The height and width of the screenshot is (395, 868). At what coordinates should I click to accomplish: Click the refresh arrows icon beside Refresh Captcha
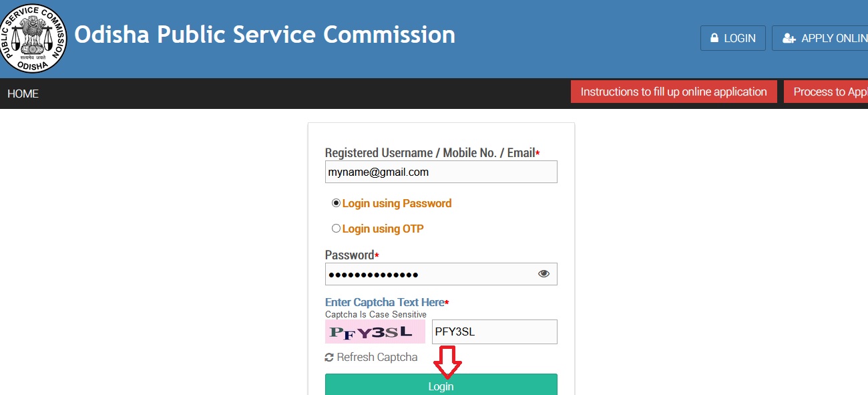tap(329, 358)
